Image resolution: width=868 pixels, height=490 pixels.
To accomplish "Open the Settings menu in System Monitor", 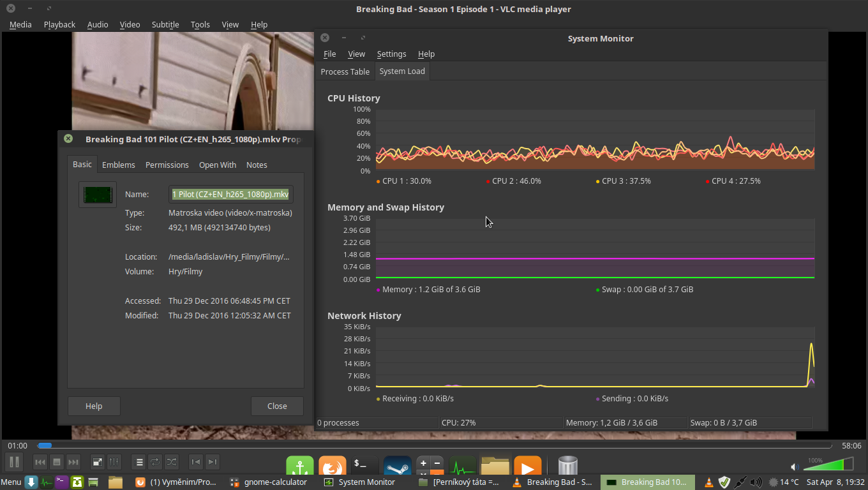I will [x=391, y=54].
